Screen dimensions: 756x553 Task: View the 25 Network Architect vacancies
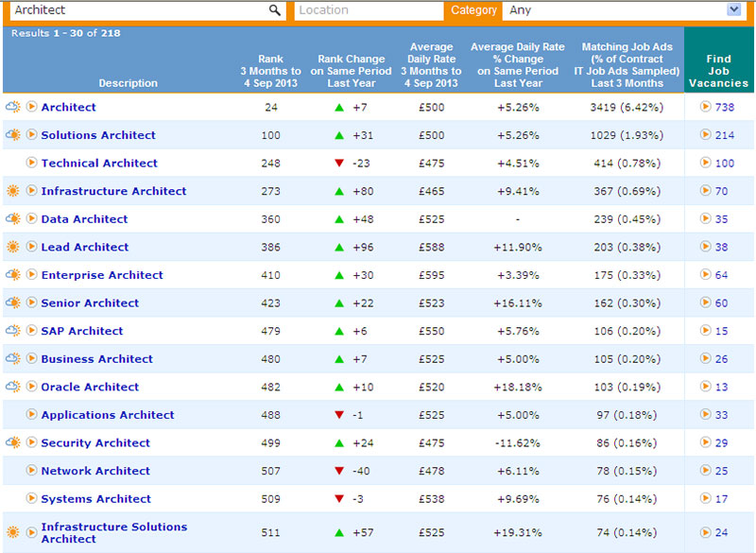coord(721,471)
